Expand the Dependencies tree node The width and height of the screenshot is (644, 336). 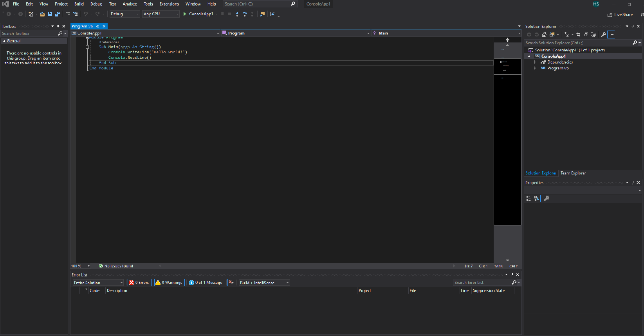click(535, 62)
